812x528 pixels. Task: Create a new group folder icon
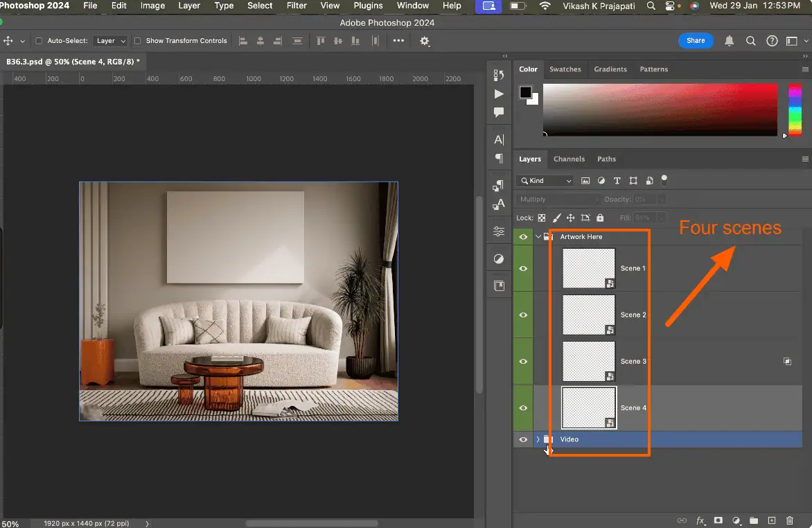754,520
